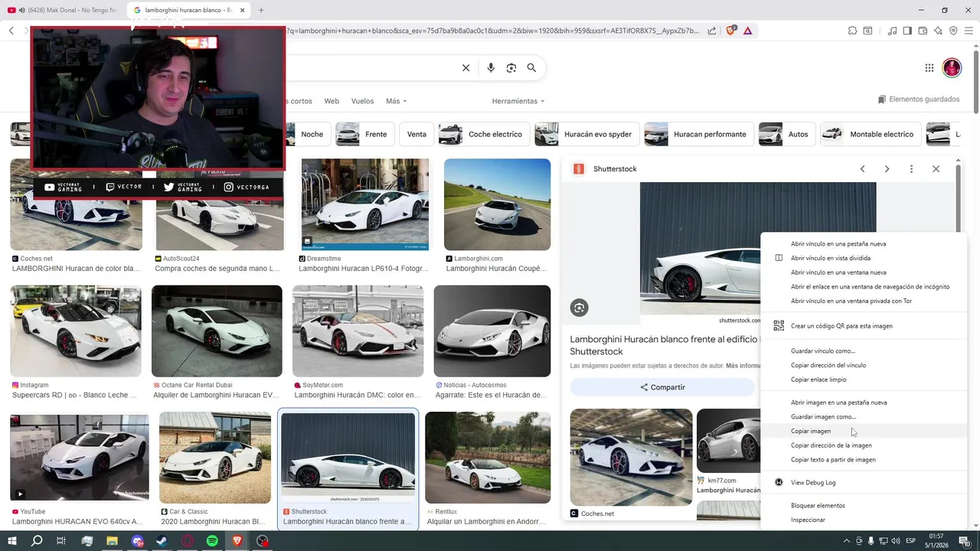The width and height of the screenshot is (980, 551).
Task: Switch to the Web search tab
Action: pyautogui.click(x=332, y=101)
